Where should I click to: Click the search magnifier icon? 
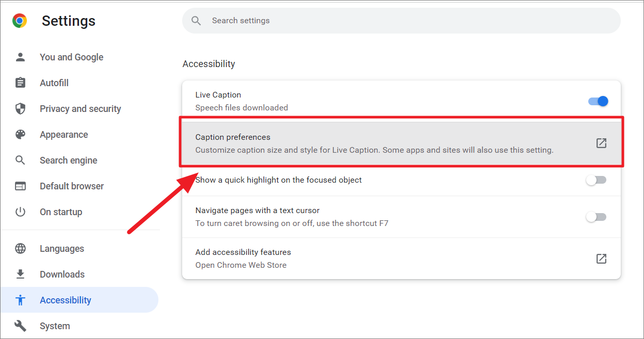[x=196, y=21]
